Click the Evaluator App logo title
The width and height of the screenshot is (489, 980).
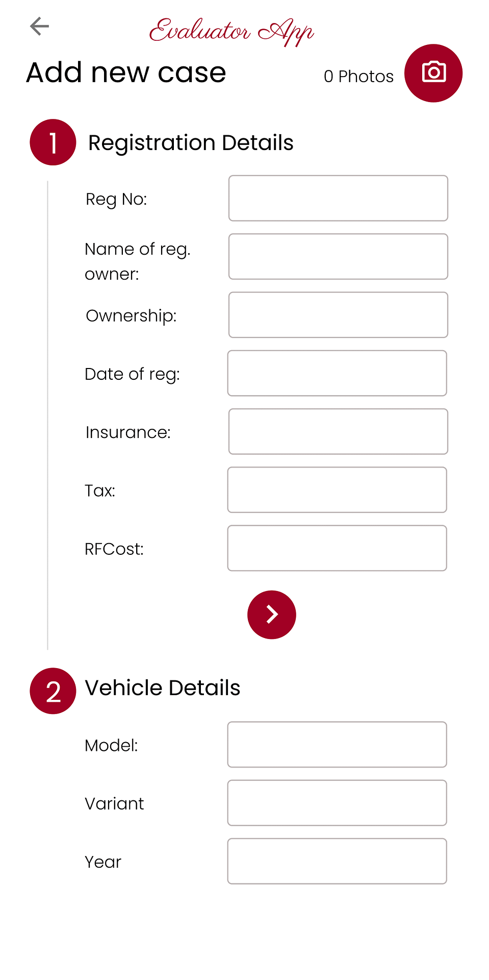coord(231,31)
